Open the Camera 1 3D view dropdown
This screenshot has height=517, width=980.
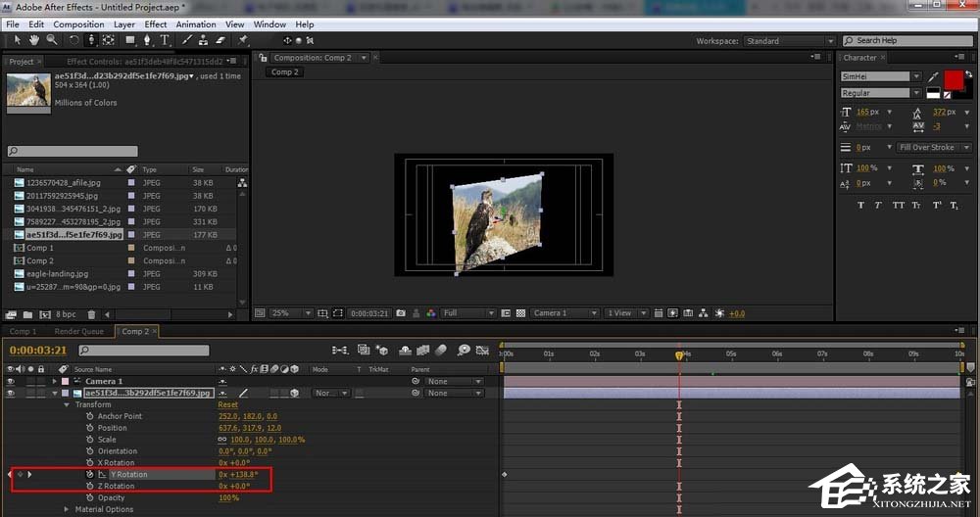pyautogui.click(x=563, y=313)
